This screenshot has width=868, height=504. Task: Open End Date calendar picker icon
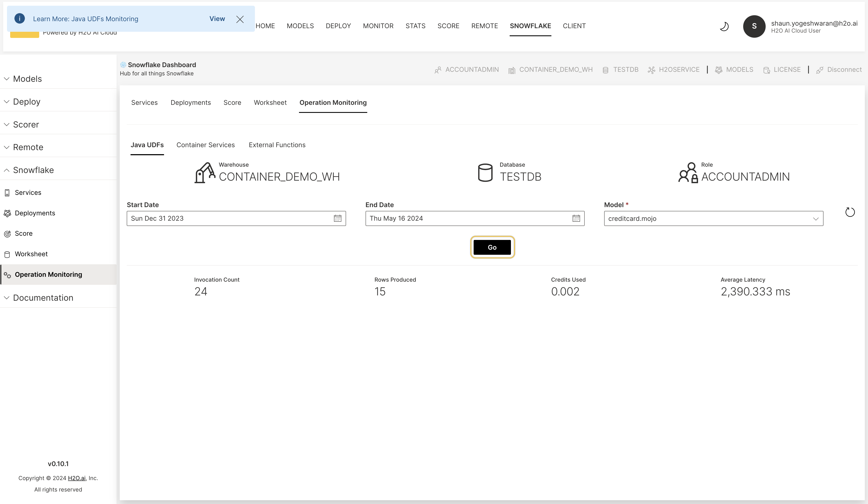576,218
